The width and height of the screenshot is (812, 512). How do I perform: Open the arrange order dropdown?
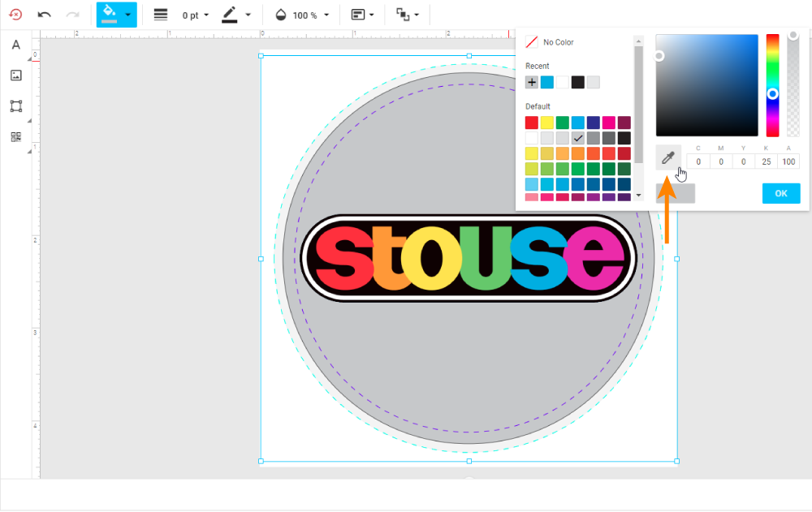coord(408,15)
